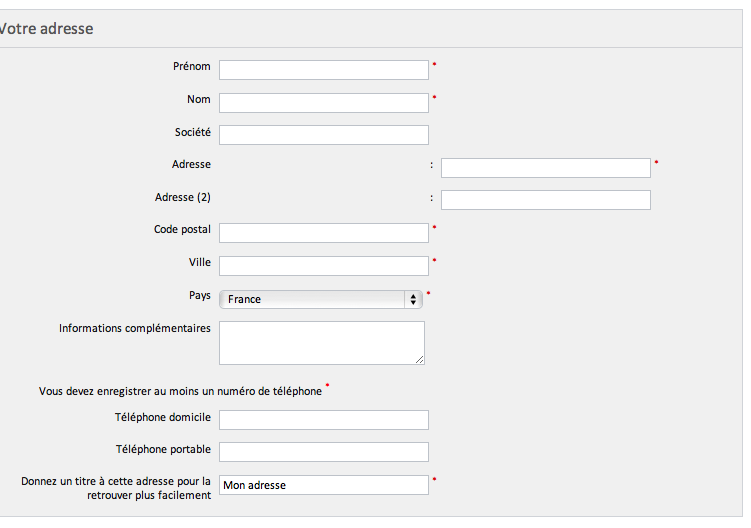
Task: Click the Adresse text field
Action: coord(546,168)
